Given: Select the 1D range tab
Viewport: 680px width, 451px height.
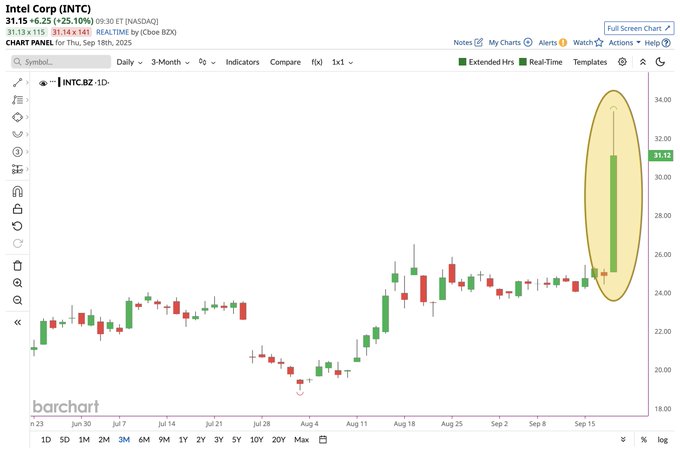Looking at the screenshot, I should [x=46, y=439].
